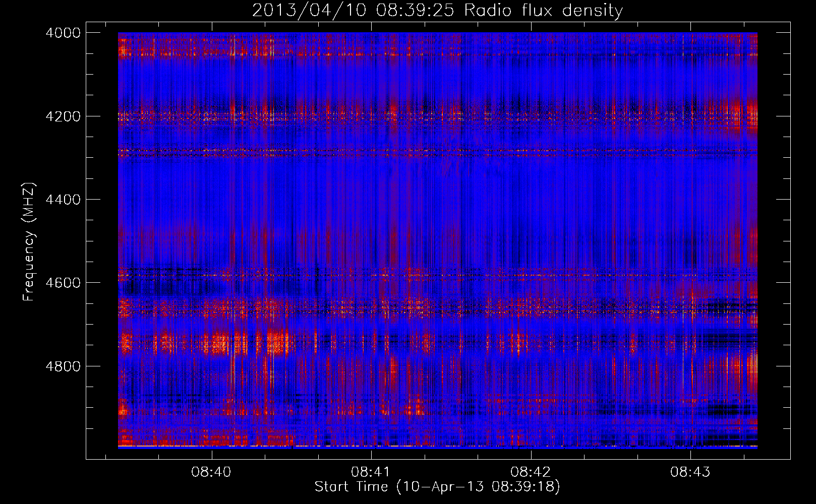The height and width of the screenshot is (504, 816).
Task: Click the "Start Time (10-Apr-13 08:39:18)" axis title
Action: (437, 487)
